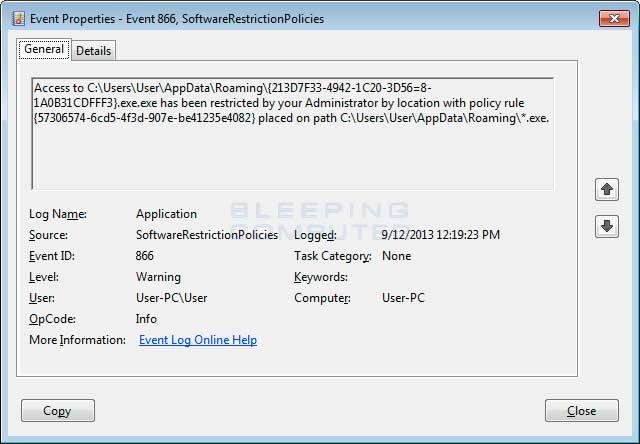Click the More Information label
The width and height of the screenshot is (640, 444).
(78, 340)
